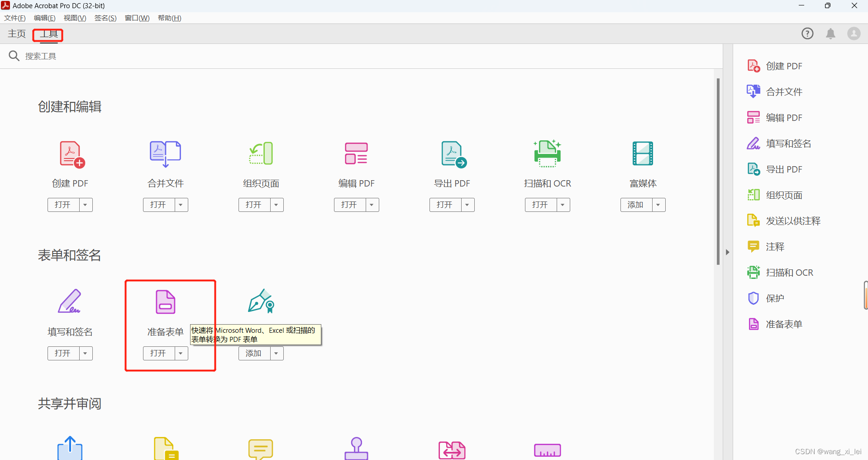
Task: Open 发送以供注释 in right sidebar
Action: (783, 221)
